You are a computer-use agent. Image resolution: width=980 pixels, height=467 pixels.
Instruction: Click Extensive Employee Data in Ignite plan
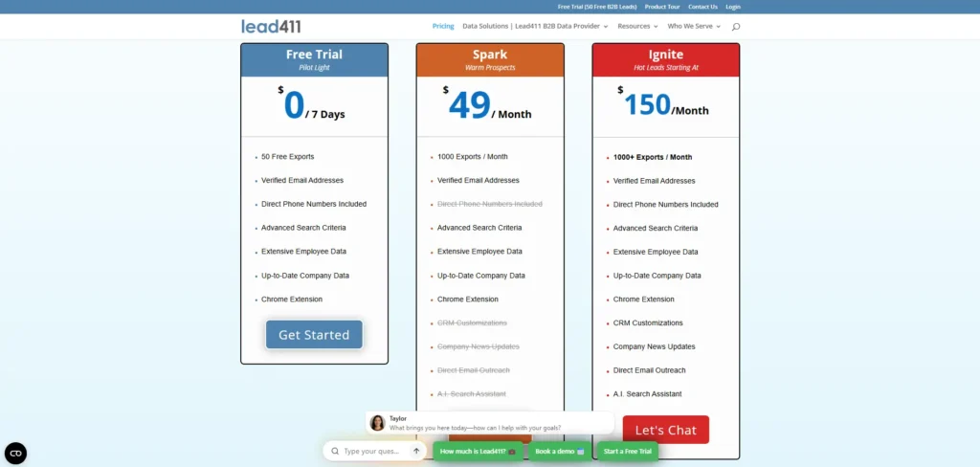[656, 252]
